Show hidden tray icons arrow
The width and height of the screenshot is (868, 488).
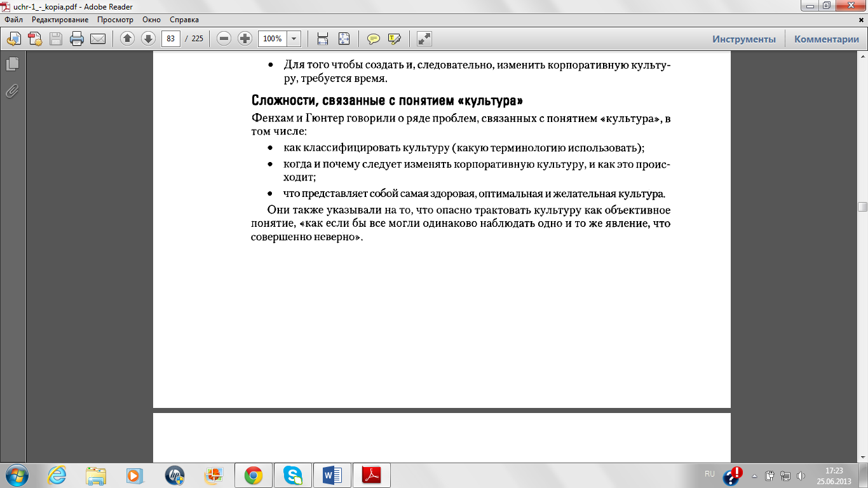point(754,475)
